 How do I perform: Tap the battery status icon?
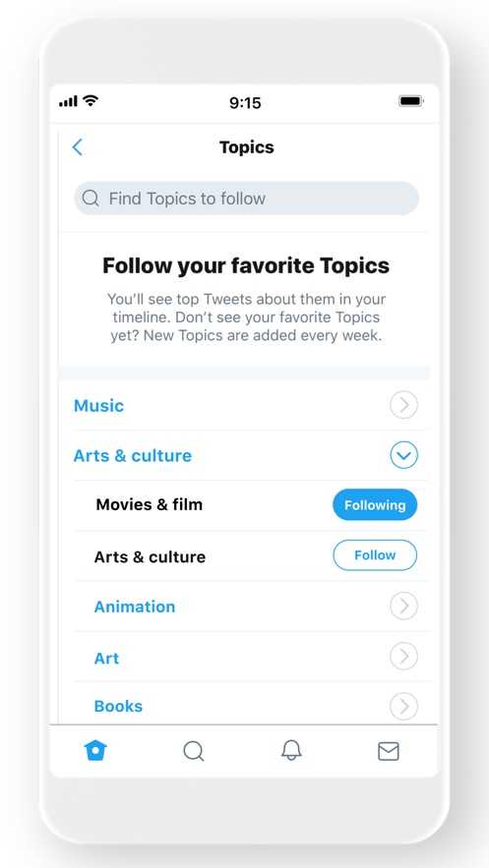[x=411, y=101]
